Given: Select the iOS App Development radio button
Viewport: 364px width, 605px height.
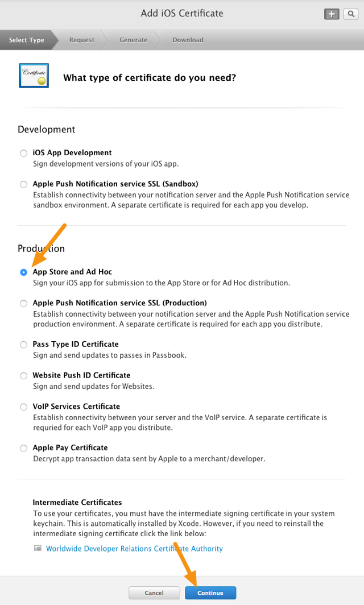Looking at the screenshot, I should (23, 153).
